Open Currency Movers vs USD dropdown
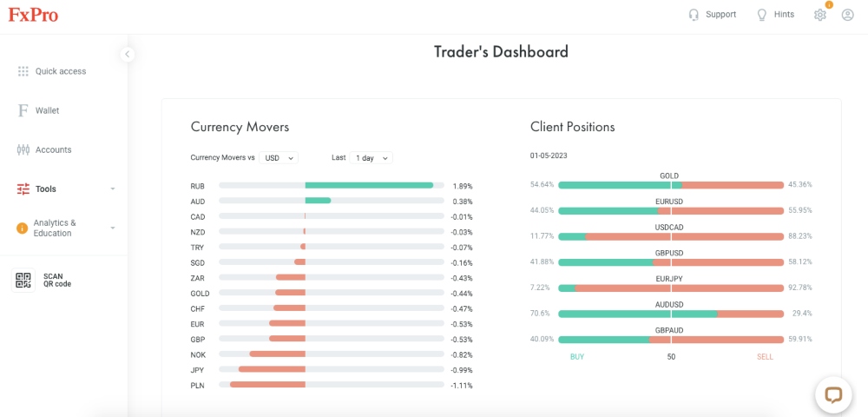 (x=279, y=158)
